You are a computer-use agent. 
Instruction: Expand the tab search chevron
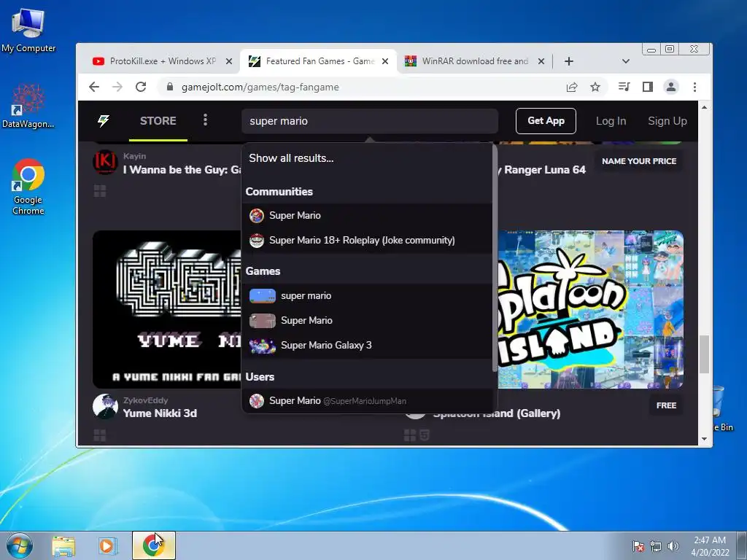[626, 61]
